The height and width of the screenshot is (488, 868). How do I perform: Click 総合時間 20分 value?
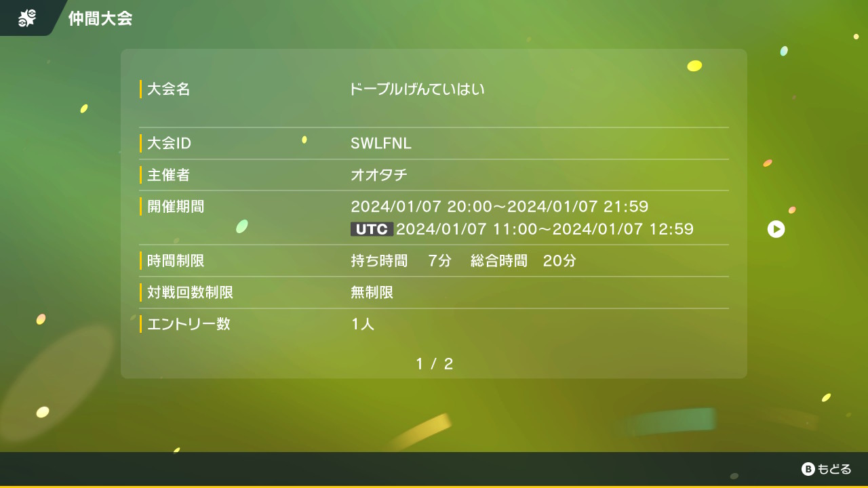pos(524,260)
